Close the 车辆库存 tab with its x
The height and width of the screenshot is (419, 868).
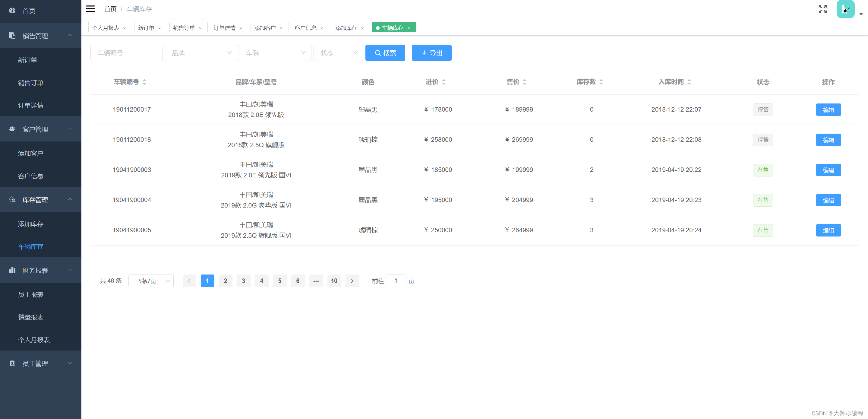[x=409, y=28]
